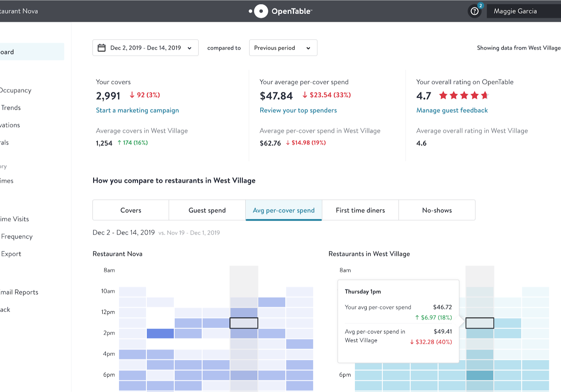Select the Avg per-cover spend tab

point(284,210)
